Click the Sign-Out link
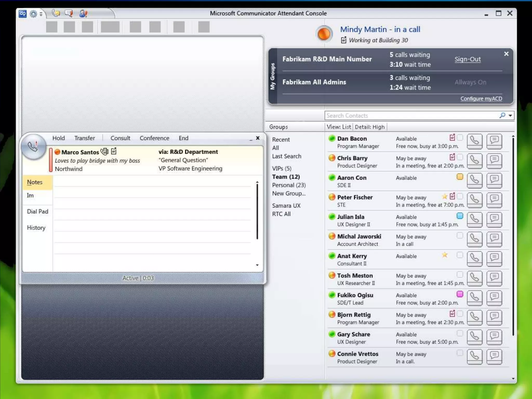 (x=468, y=59)
